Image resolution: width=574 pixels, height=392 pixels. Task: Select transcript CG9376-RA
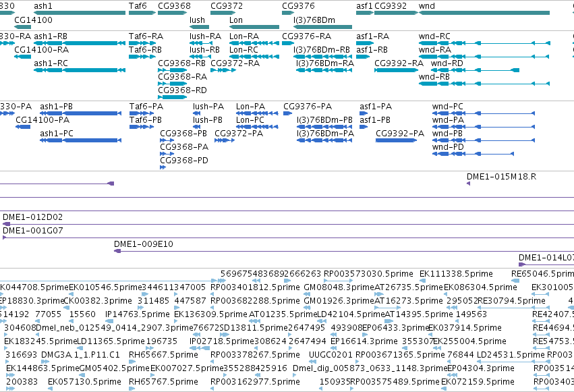pyautogui.click(x=288, y=43)
